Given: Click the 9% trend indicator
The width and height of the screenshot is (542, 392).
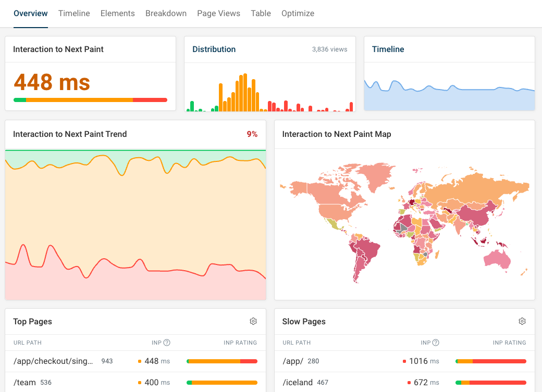Looking at the screenshot, I should click(252, 134).
